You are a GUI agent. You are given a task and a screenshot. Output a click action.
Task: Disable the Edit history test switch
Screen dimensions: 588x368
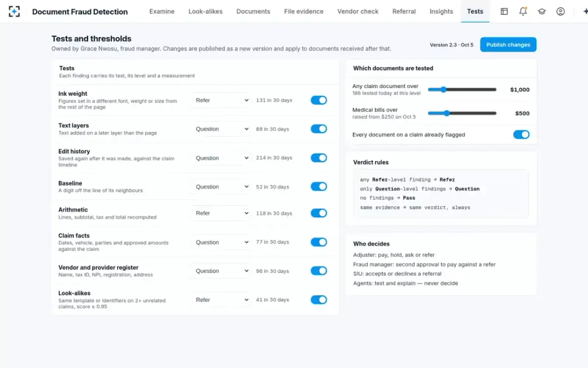[x=318, y=158]
